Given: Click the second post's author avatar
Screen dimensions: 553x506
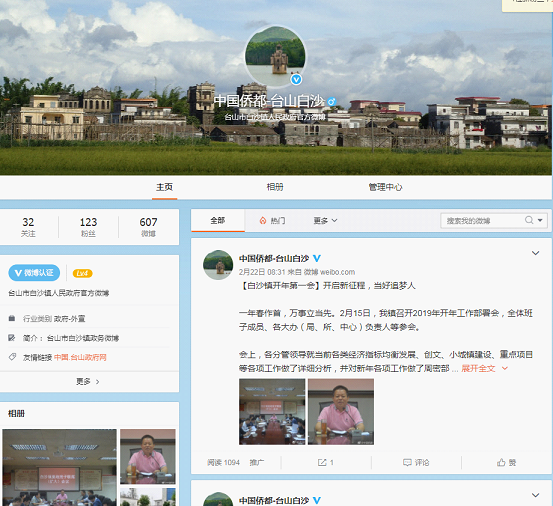Looking at the screenshot, I should point(218,499).
